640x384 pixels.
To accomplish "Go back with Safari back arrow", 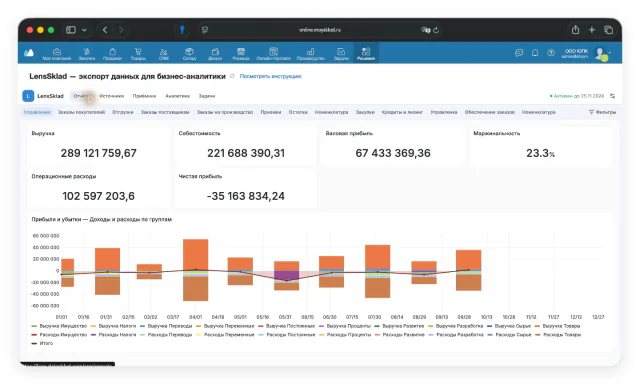I will point(105,30).
